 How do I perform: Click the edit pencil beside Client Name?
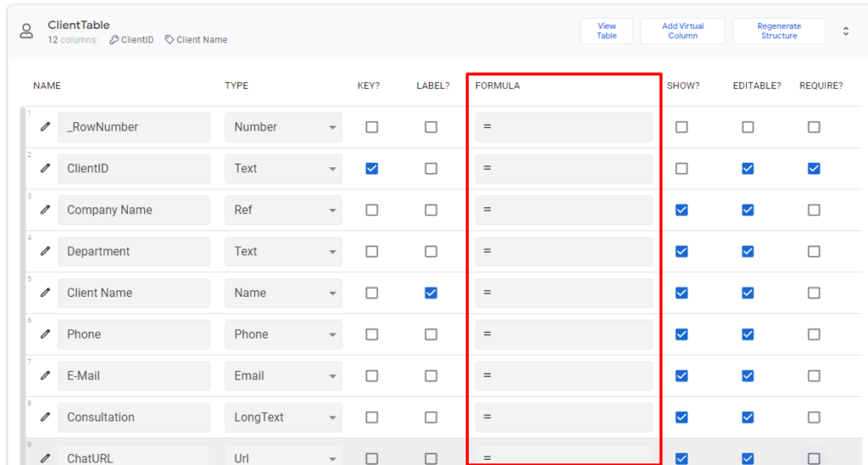click(x=45, y=293)
